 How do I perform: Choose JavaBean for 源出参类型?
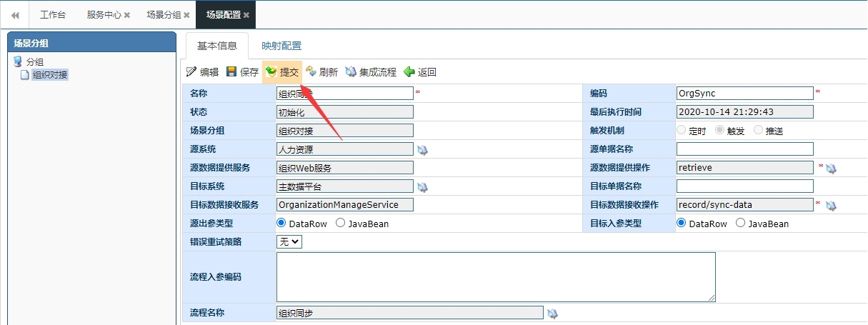coord(341,223)
